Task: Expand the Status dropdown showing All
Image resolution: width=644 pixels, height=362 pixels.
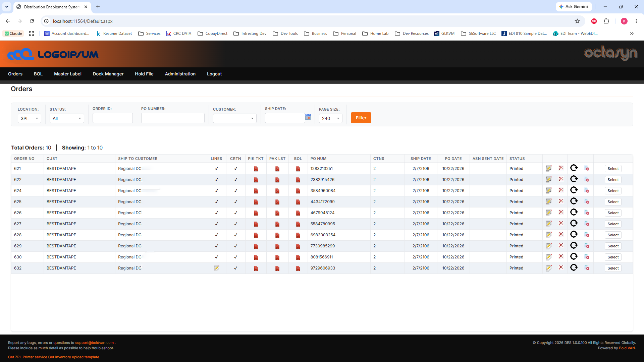Action: [x=67, y=118]
